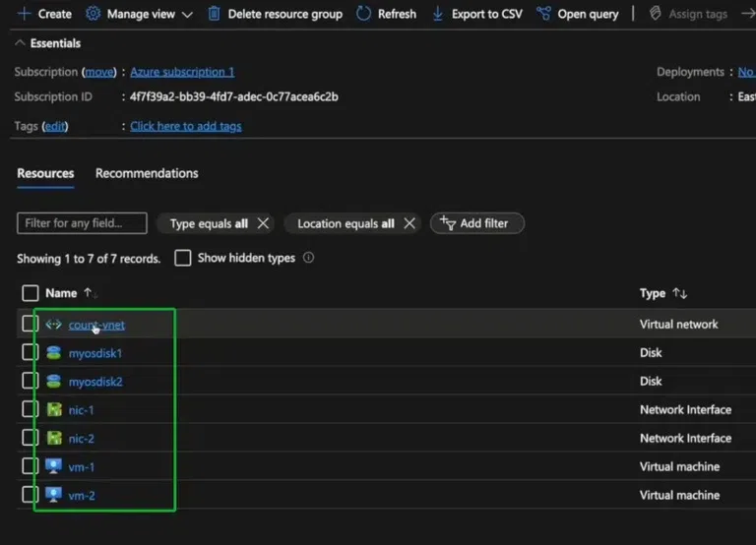
Task: Click the info icon beside Show hidden types
Action: coord(308,258)
